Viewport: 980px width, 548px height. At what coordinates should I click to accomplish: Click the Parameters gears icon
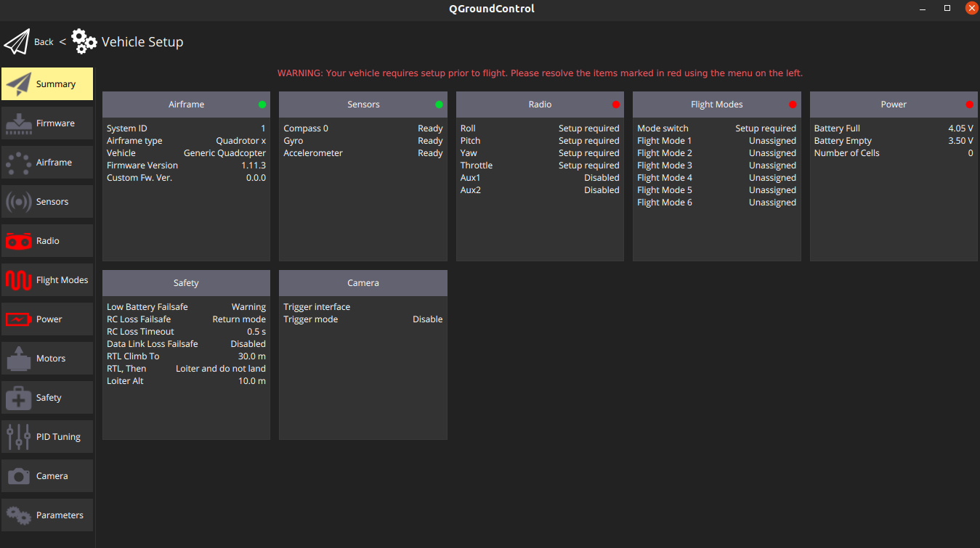point(18,515)
